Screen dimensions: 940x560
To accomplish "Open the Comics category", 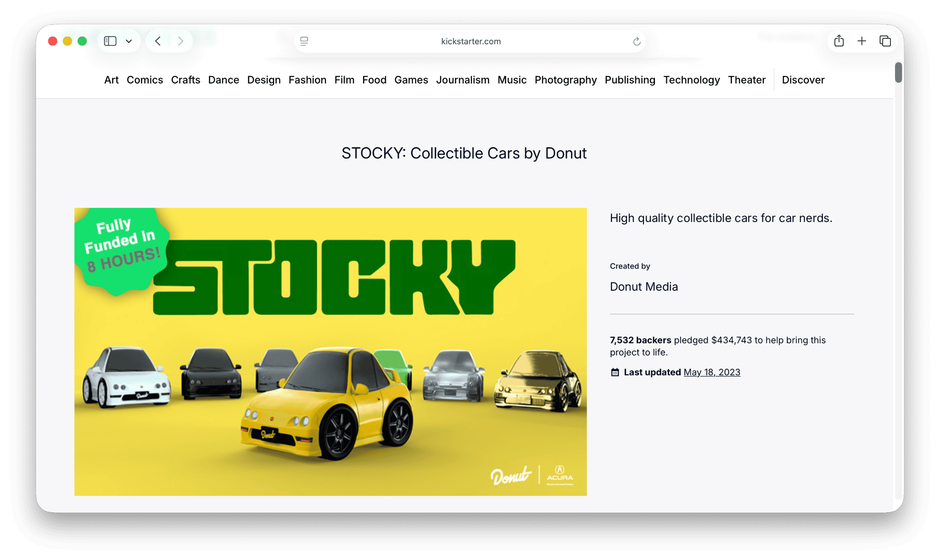I will (x=145, y=80).
